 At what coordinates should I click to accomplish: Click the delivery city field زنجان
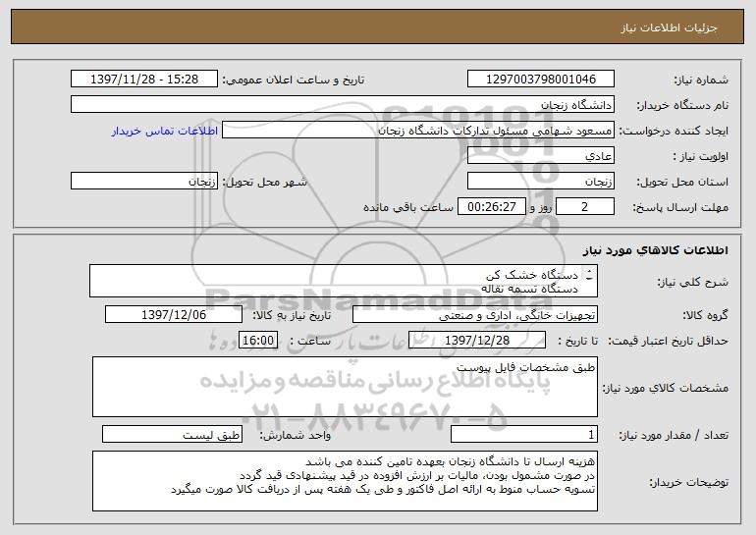tap(144, 182)
